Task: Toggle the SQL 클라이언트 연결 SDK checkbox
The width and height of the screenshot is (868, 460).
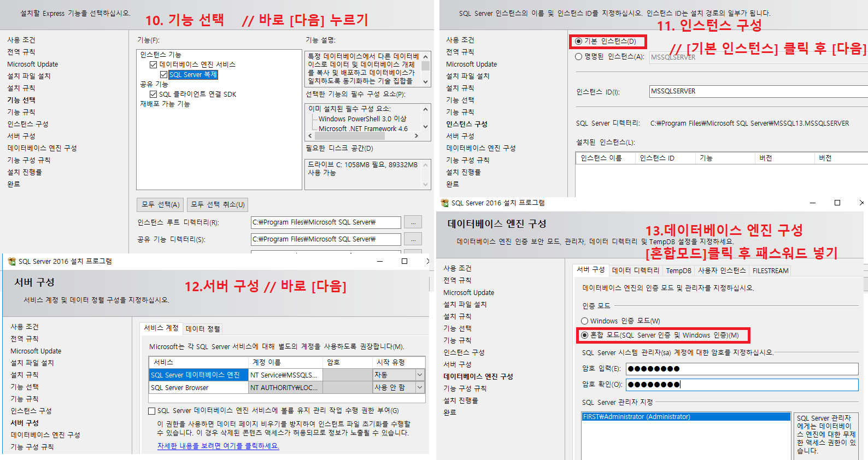Action: point(154,94)
